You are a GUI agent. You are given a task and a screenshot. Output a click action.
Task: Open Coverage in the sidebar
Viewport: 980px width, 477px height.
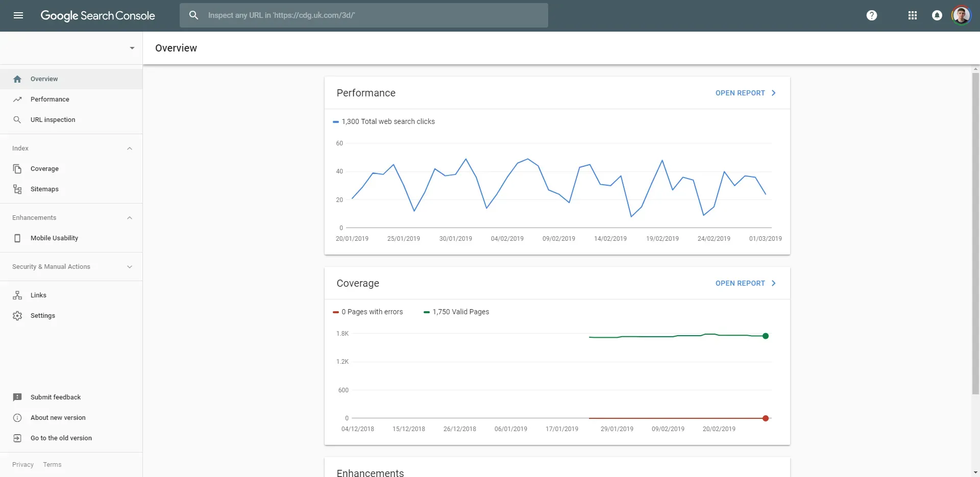click(71, 169)
